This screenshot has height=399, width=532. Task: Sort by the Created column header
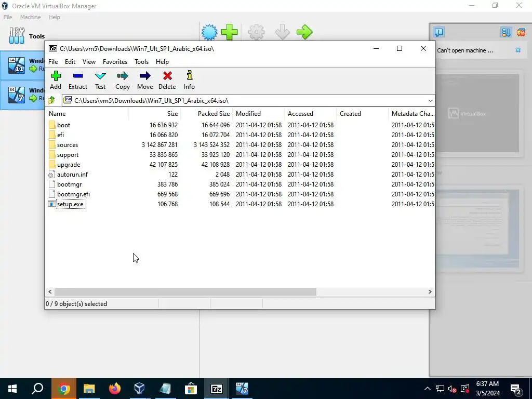pyautogui.click(x=362, y=114)
